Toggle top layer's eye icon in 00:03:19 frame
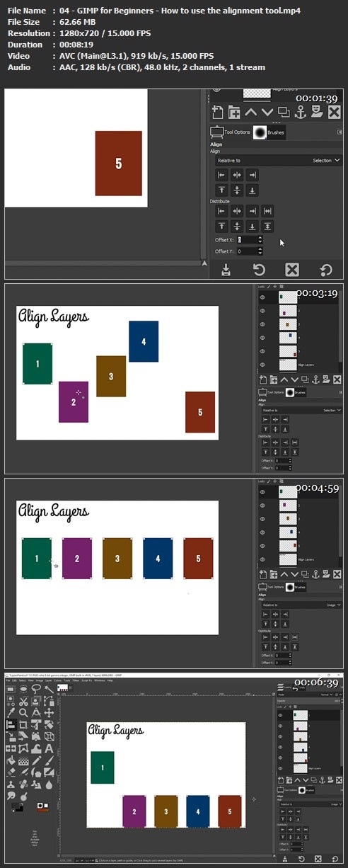Image resolution: width=348 pixels, height=868 pixels. (262, 298)
